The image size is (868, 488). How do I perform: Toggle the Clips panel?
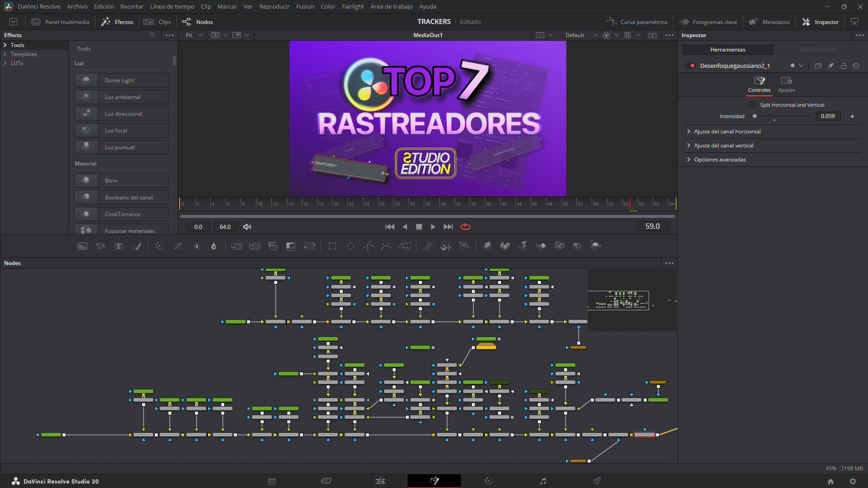pyautogui.click(x=157, y=22)
